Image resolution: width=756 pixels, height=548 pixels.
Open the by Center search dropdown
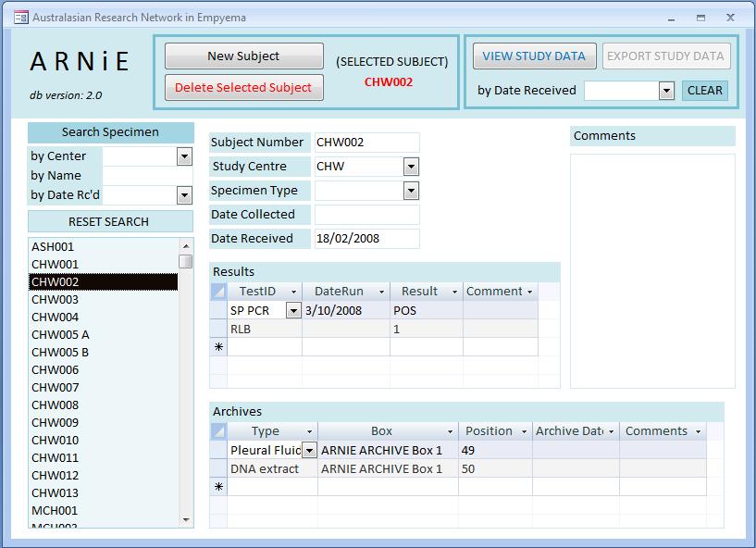tap(184, 156)
